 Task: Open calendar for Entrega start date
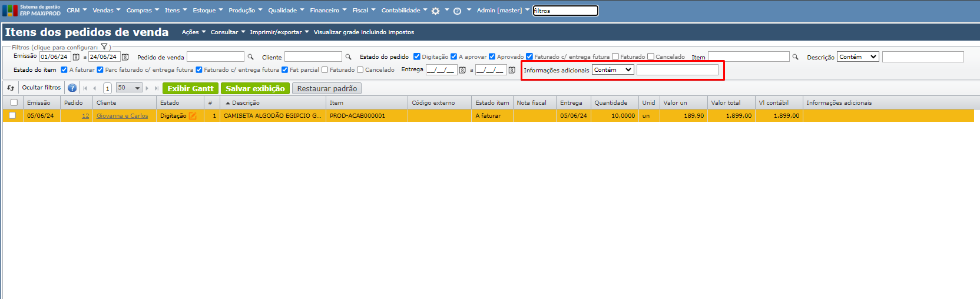462,70
